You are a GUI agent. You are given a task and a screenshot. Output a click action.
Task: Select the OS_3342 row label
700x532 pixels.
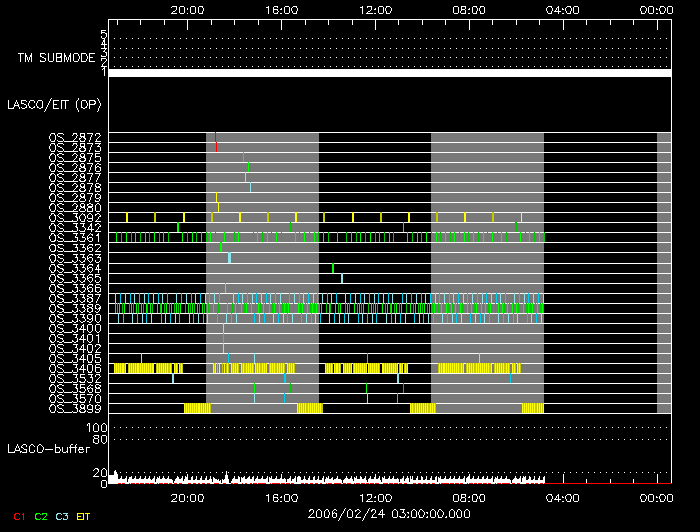[75, 228]
